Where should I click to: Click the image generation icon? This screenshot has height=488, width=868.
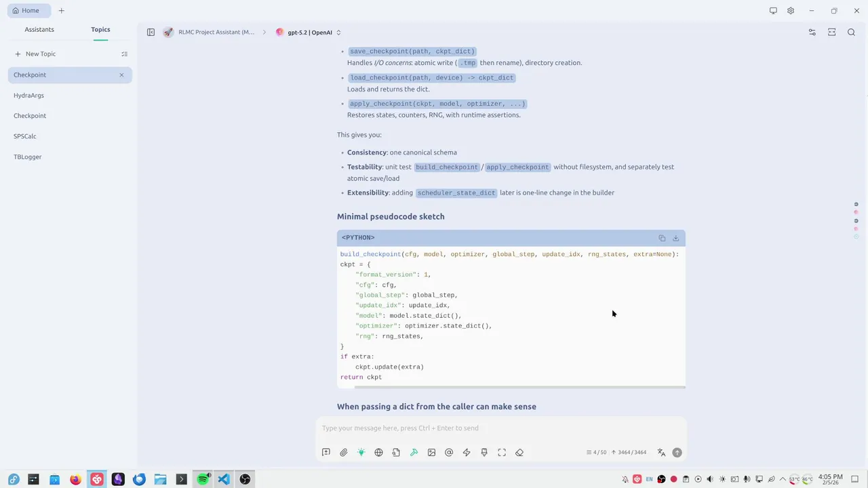[431, 453]
